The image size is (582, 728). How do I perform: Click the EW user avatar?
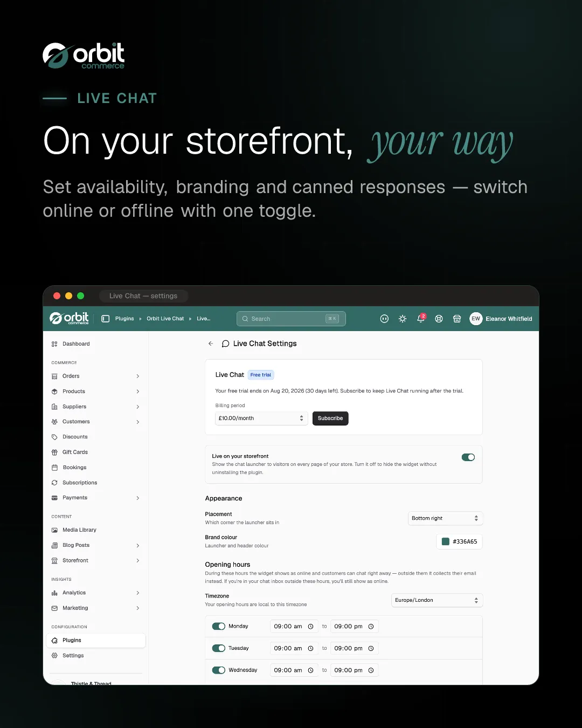pos(476,319)
